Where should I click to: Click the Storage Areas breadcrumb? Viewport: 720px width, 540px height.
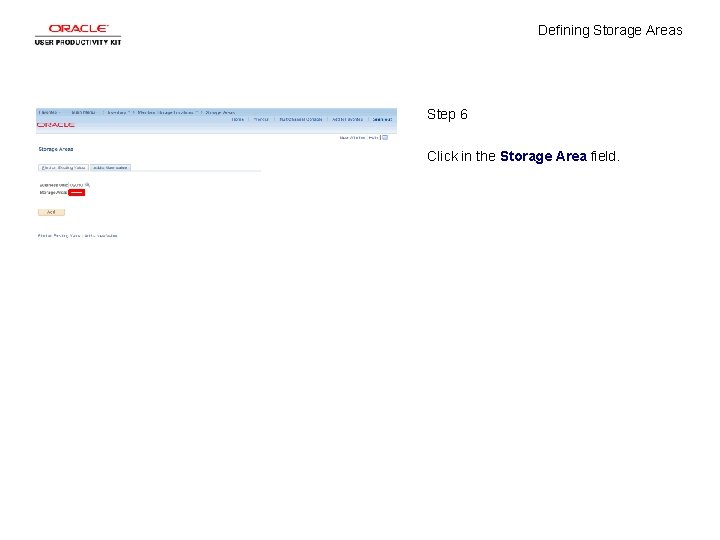pyautogui.click(x=220, y=112)
